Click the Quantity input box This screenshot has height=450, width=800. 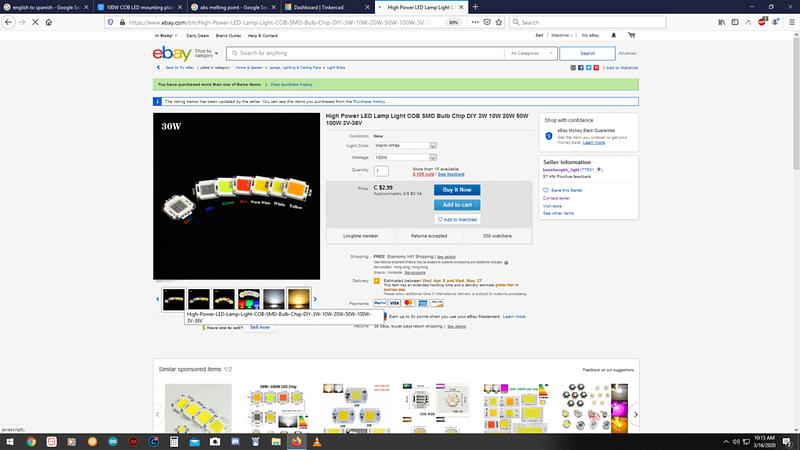point(381,171)
